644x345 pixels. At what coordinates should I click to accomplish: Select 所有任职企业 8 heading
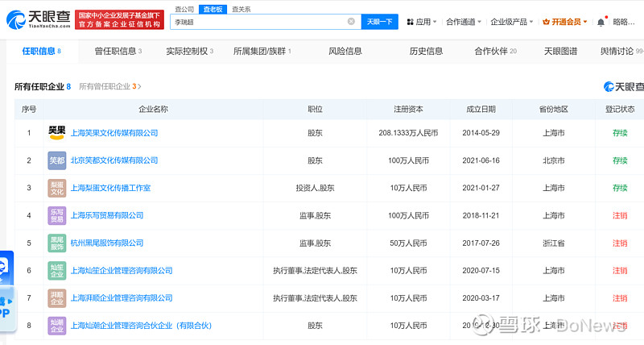tap(43, 86)
